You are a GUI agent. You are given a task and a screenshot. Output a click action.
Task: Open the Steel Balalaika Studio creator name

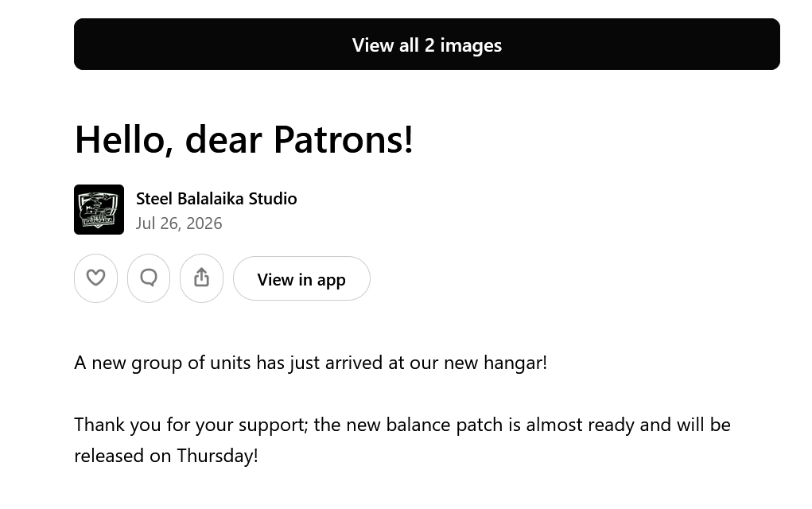pyautogui.click(x=216, y=198)
